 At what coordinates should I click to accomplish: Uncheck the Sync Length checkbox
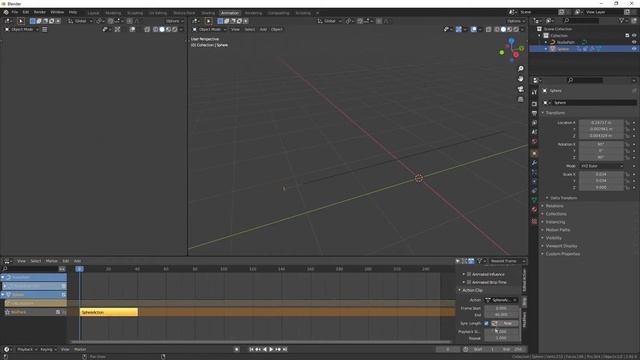click(x=486, y=323)
